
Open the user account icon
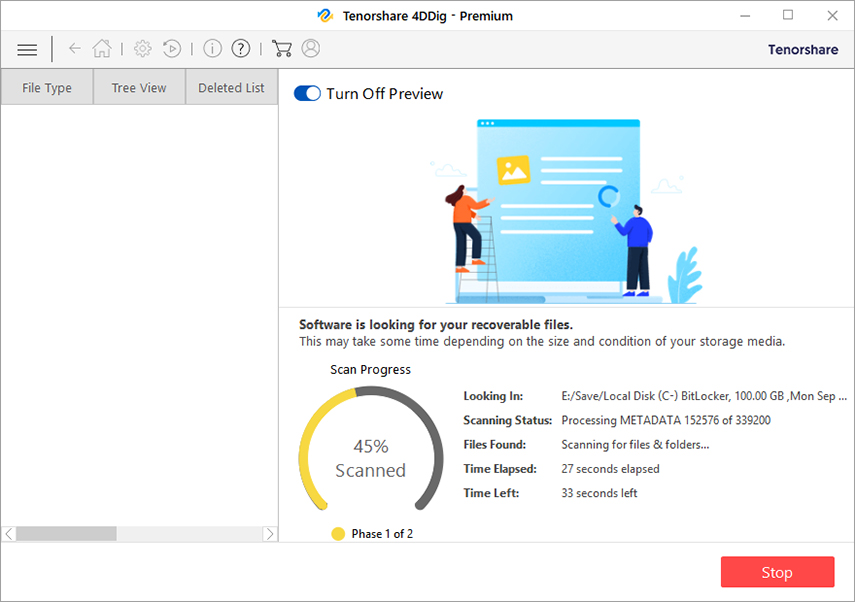[x=311, y=49]
